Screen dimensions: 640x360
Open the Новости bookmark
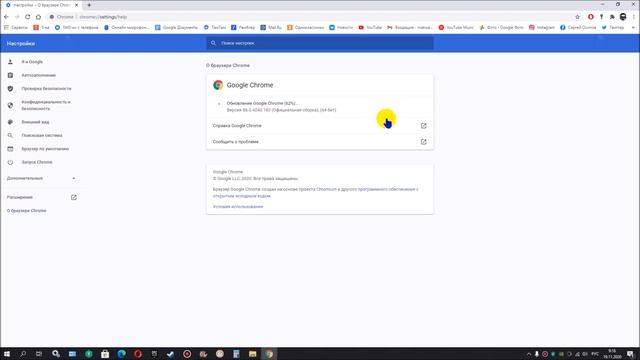341,27
